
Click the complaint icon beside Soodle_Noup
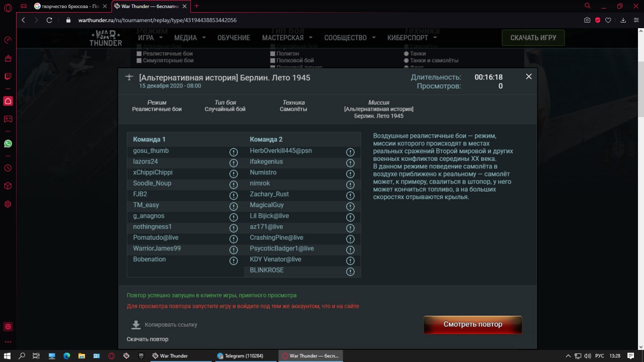(233, 185)
